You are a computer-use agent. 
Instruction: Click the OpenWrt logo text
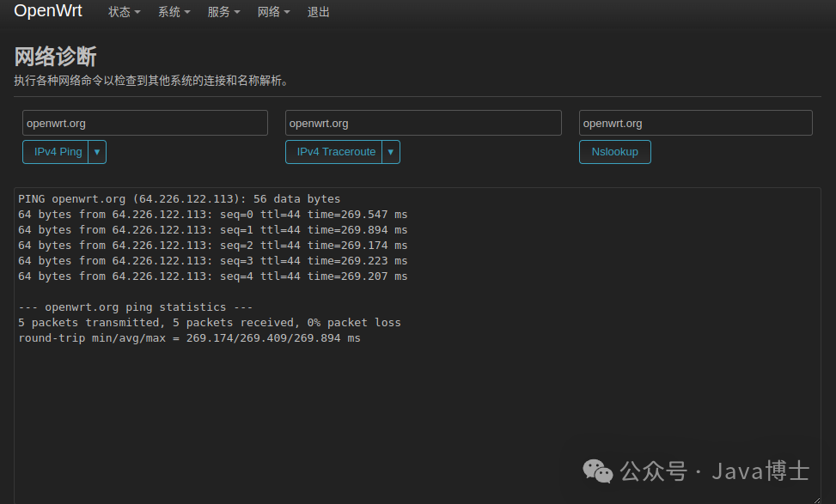47,11
